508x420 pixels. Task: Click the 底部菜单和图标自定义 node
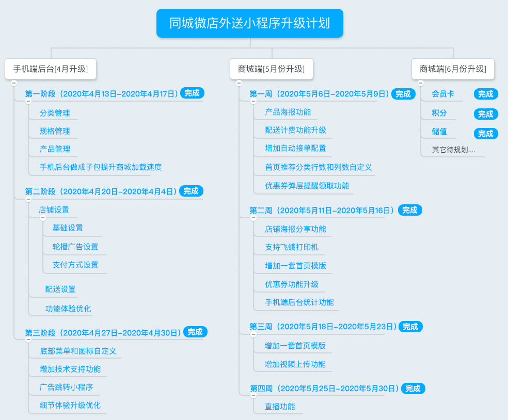tap(78, 351)
